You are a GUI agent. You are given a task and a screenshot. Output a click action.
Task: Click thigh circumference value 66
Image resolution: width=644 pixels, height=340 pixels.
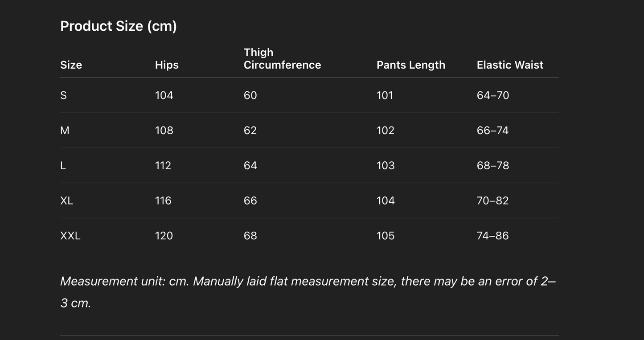pos(250,201)
